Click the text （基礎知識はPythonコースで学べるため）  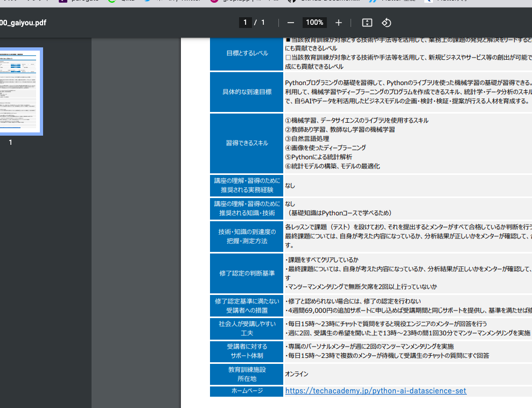click(340, 213)
